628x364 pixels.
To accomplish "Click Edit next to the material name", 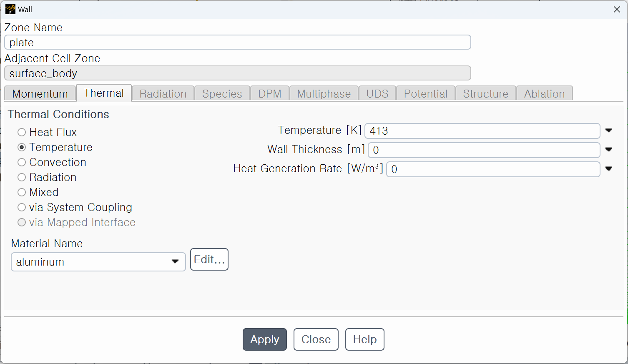I will (209, 259).
